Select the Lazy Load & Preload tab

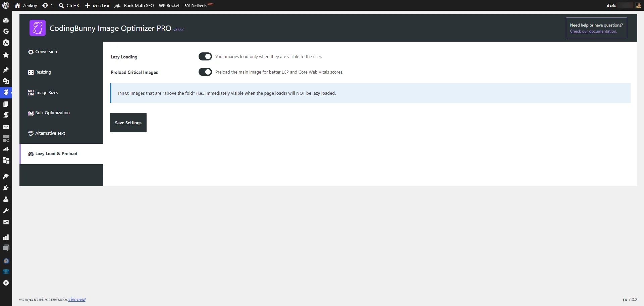click(x=61, y=154)
